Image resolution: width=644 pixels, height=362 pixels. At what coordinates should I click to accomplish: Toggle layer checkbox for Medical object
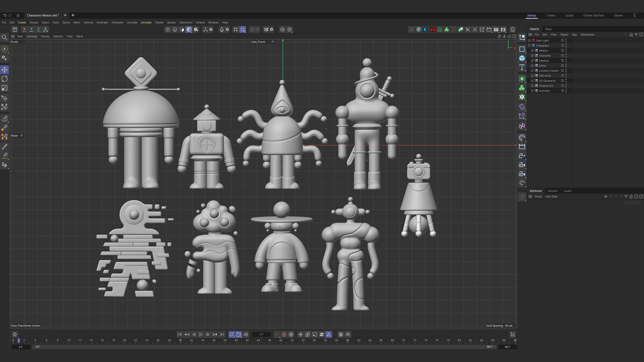coord(562,61)
